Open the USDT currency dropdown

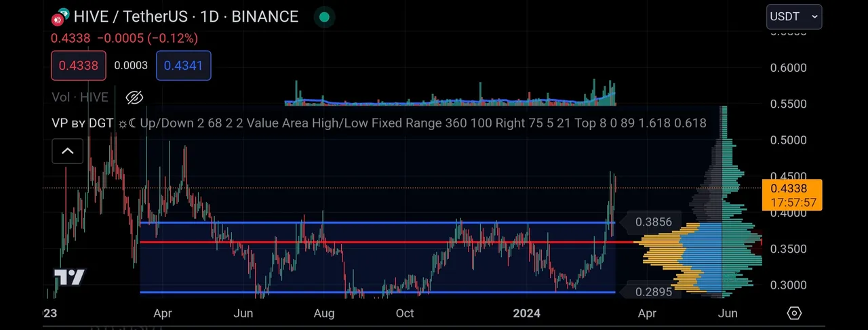794,16
